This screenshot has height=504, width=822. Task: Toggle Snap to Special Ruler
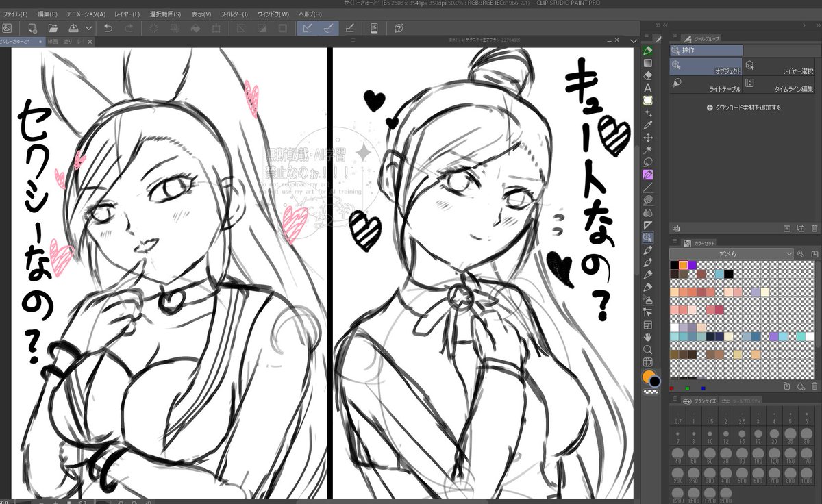[328, 29]
